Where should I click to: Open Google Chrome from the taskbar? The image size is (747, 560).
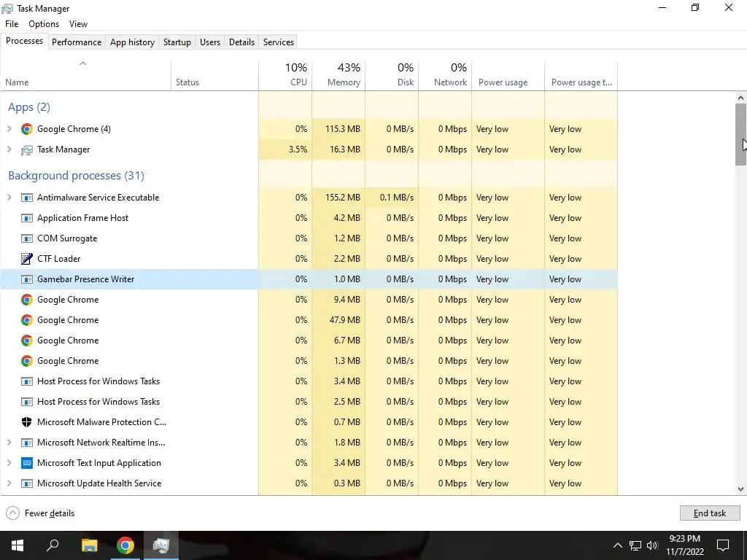[x=125, y=545]
